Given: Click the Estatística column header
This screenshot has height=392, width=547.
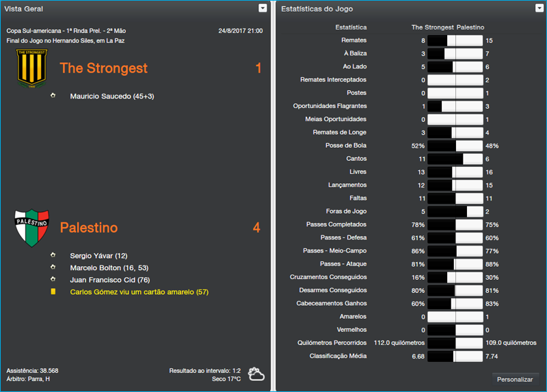Looking at the screenshot, I should [x=351, y=27].
